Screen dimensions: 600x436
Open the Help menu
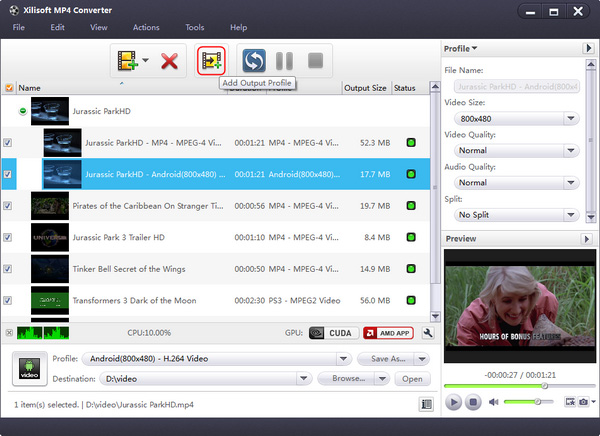tap(238, 28)
